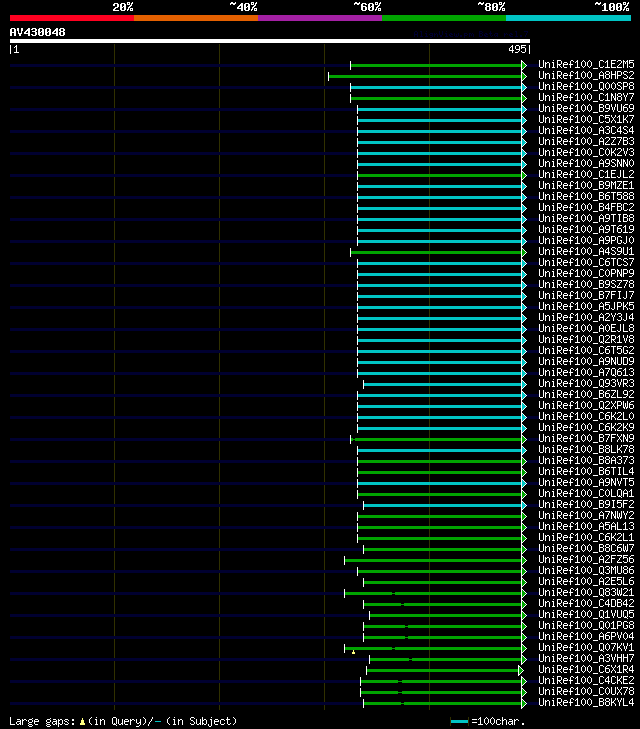Screen dimensions: 640x729
Task: Open hit UniRef100_Q83W21
Action: [586, 593]
